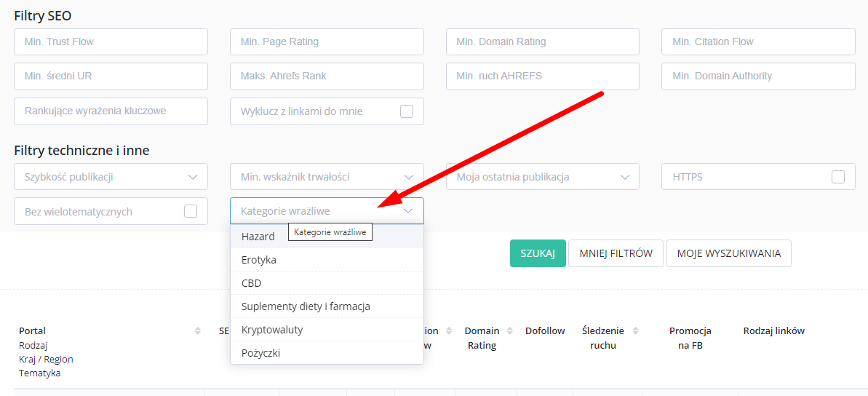Open Moja ostatnia publikacja dropdown

pos(543,177)
